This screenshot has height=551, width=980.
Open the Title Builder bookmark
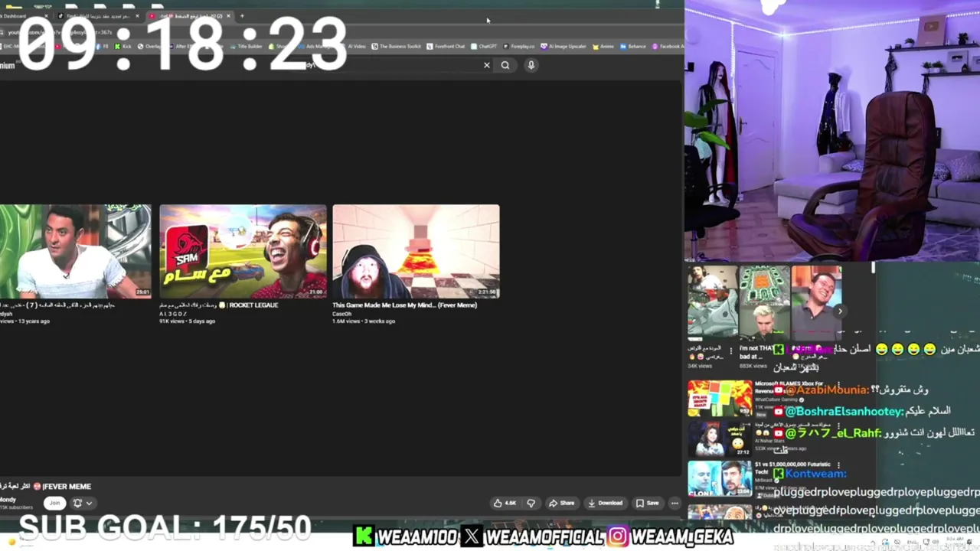click(245, 46)
